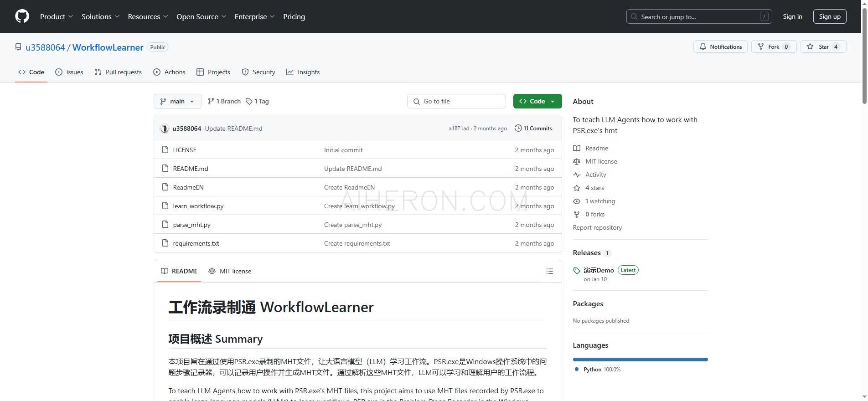This screenshot has width=868, height=401.
Task: Expand the Enterprise navigation menu
Action: click(254, 16)
